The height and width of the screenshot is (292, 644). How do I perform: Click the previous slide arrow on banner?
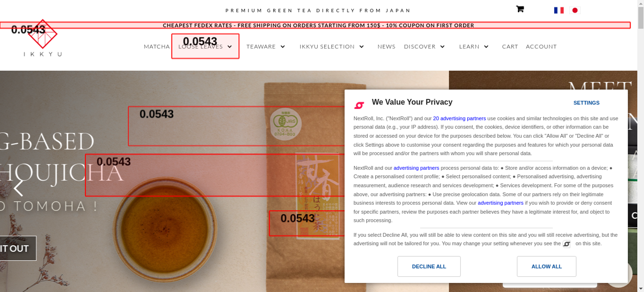pyautogui.click(x=18, y=188)
